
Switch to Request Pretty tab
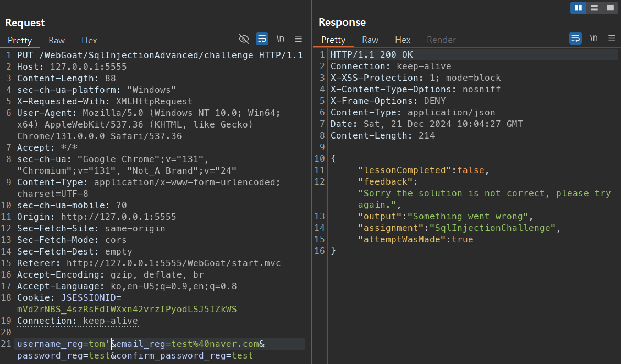[x=20, y=40]
